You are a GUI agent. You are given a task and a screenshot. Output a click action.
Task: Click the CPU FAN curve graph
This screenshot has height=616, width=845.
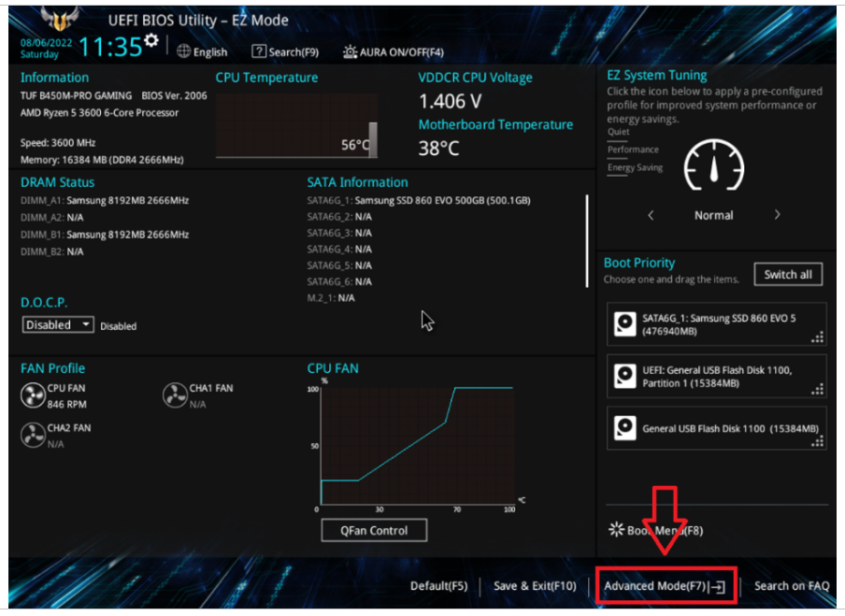(417, 446)
